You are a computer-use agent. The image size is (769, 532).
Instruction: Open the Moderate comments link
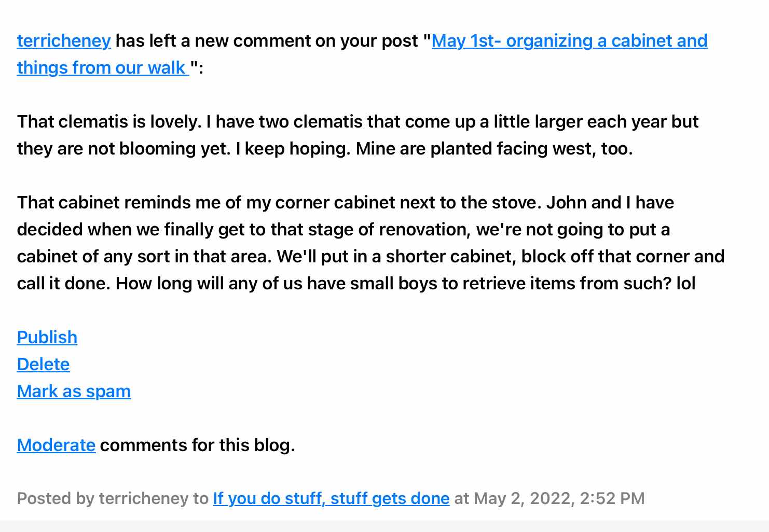point(56,445)
